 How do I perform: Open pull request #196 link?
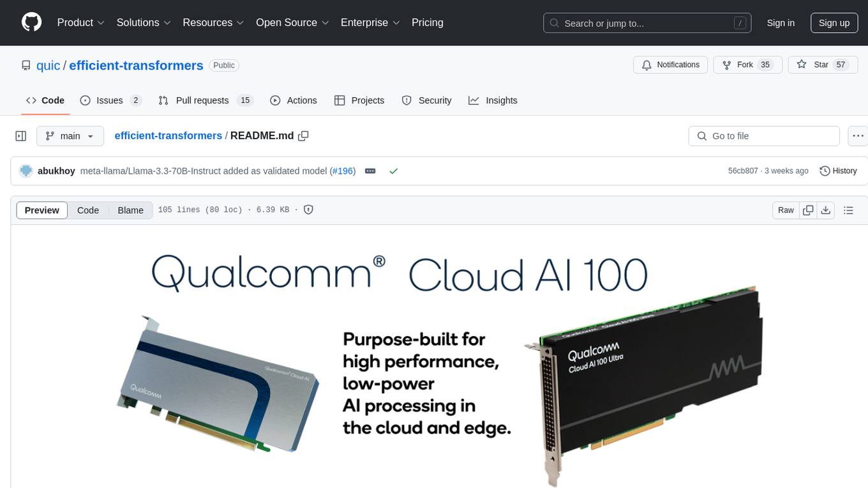(x=344, y=171)
